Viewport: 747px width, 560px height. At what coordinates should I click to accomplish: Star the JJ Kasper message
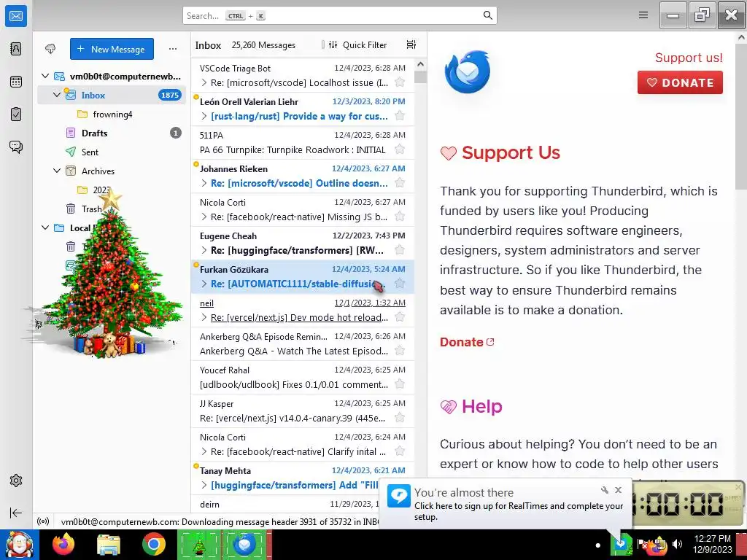point(400,418)
